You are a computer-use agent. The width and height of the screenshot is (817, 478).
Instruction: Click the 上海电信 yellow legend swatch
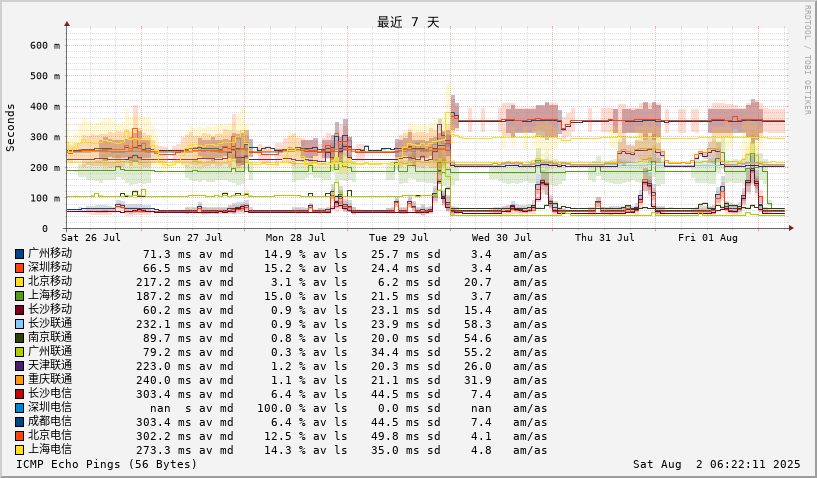(x=19, y=450)
